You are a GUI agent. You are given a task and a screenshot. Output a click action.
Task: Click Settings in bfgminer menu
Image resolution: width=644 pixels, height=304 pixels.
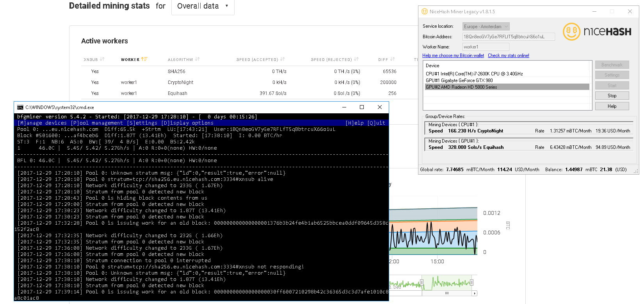[142, 123]
